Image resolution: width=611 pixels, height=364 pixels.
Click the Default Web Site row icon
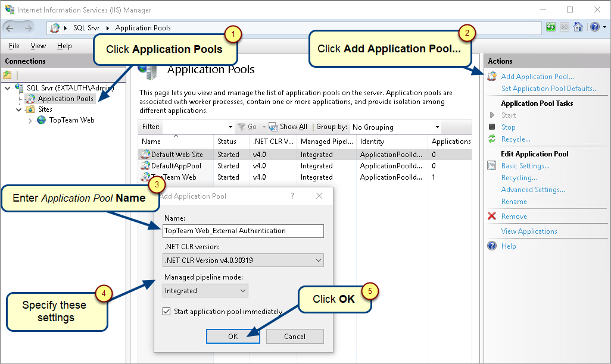point(145,155)
